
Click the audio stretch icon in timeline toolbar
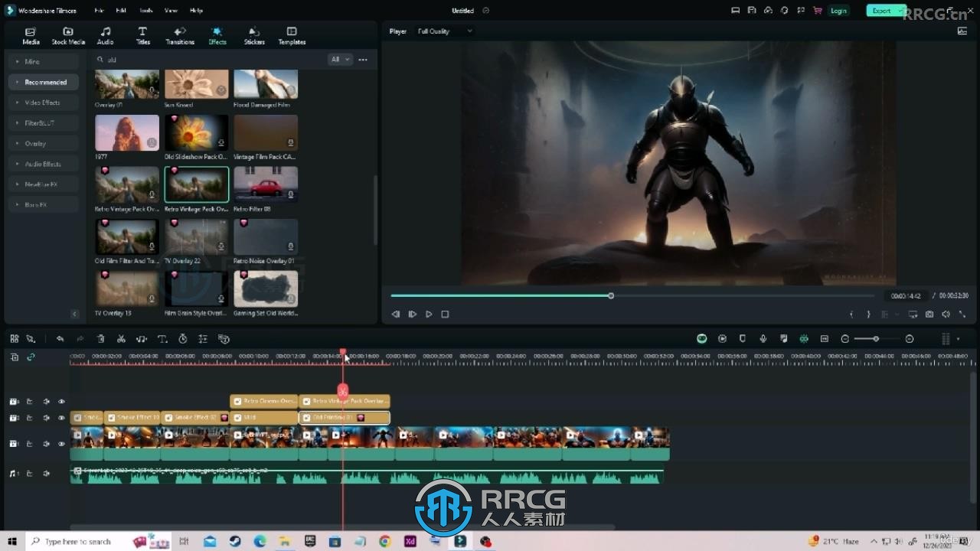click(x=142, y=338)
